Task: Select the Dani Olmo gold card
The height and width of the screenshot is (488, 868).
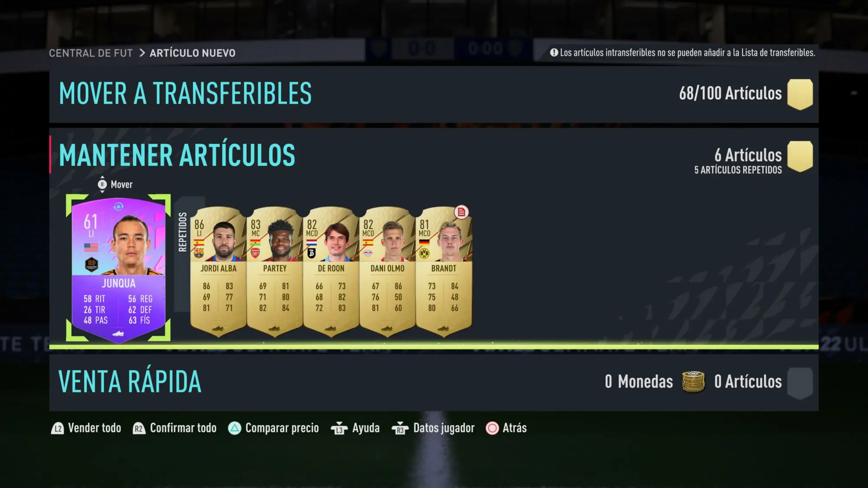Action: [388, 272]
